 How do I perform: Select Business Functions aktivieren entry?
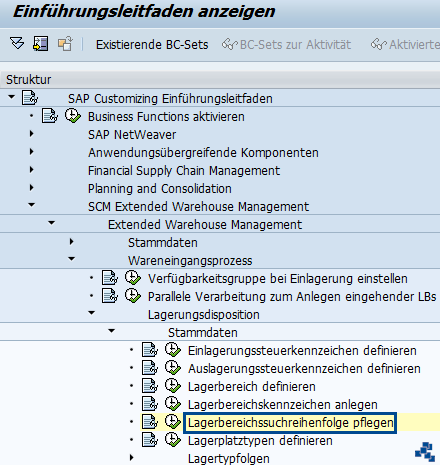166,117
